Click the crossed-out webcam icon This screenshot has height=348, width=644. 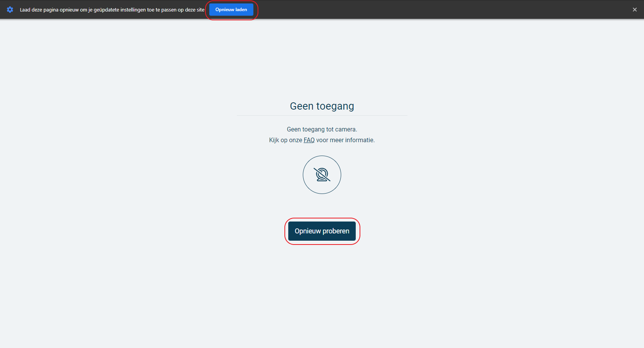point(322,175)
